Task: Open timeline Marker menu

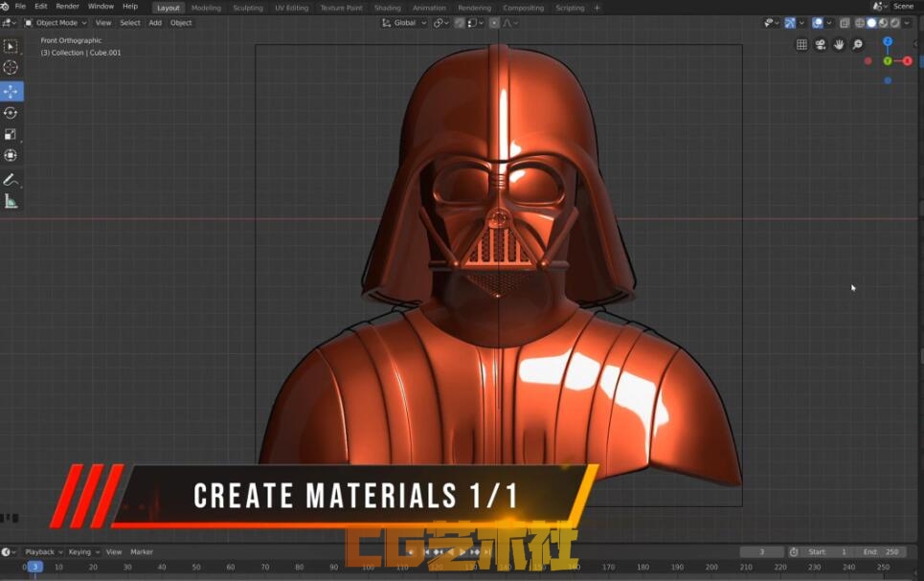Action: click(x=142, y=552)
